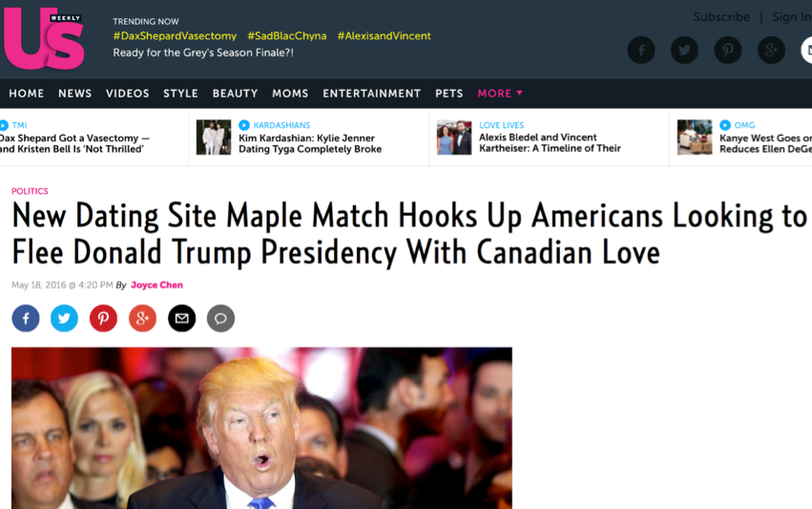Open Google Plus page from header icon
The width and height of the screenshot is (812, 509).
point(772,51)
